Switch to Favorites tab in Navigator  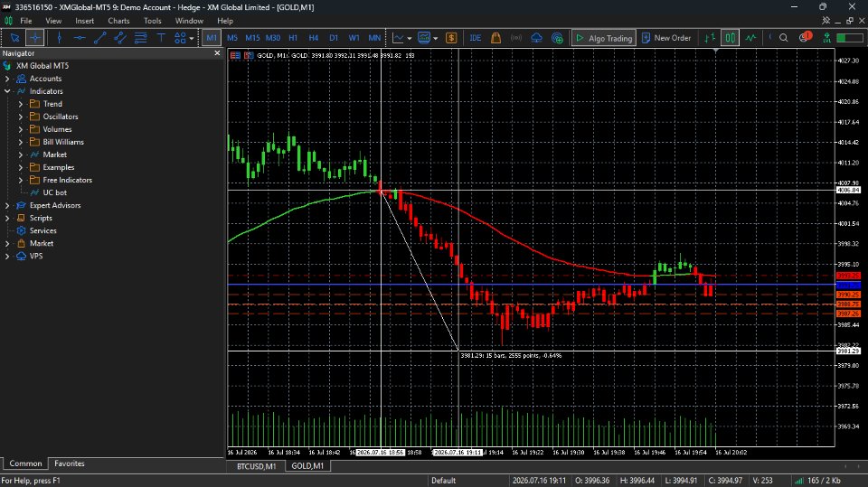(70, 464)
